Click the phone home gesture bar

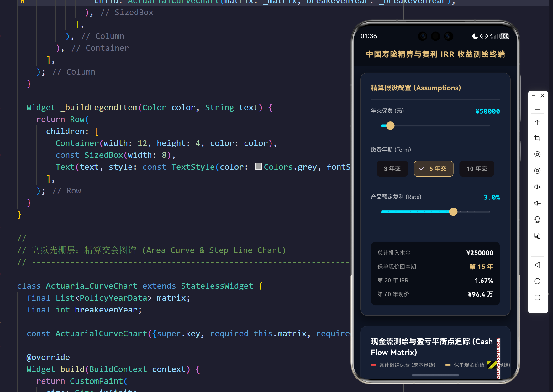435,375
